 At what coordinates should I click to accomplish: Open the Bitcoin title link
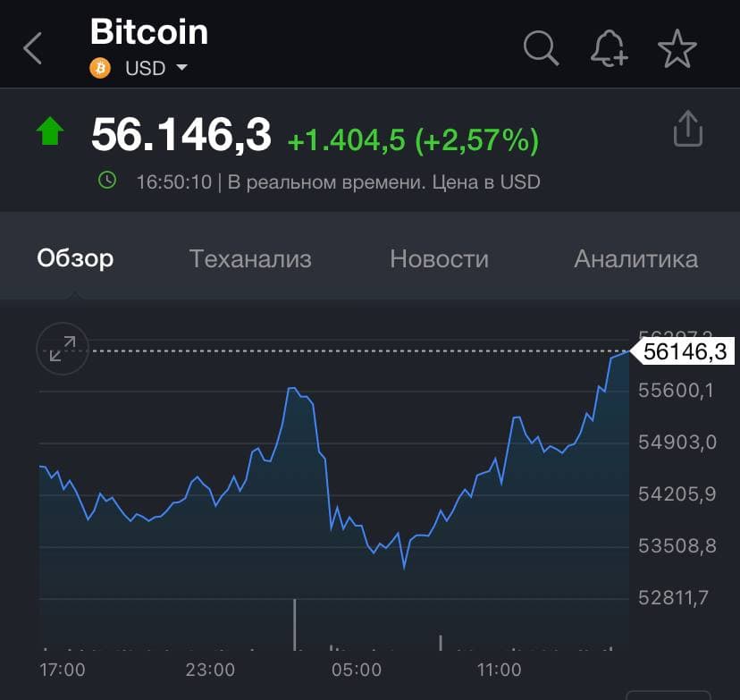pos(148,32)
